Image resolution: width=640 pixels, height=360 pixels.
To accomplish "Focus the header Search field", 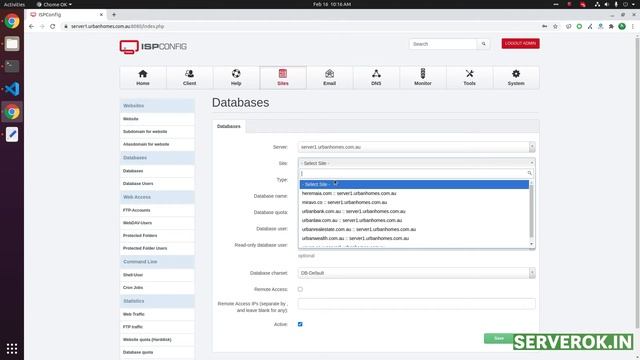I will [x=443, y=44].
